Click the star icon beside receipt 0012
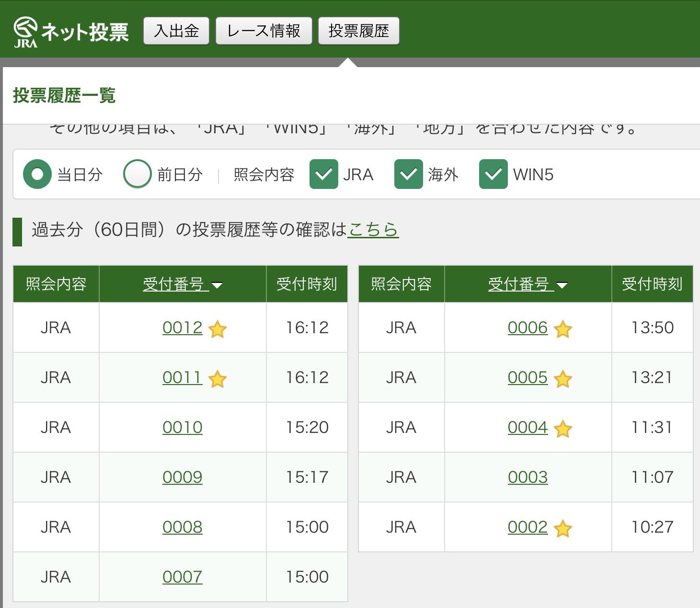The width and height of the screenshot is (700, 608). (x=218, y=329)
